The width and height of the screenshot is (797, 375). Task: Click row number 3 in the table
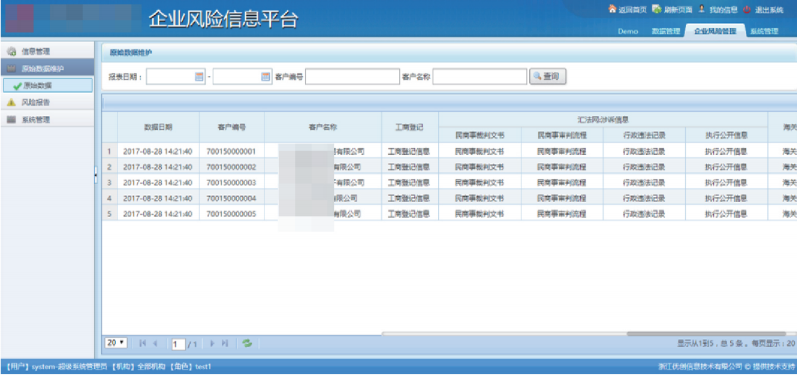(x=109, y=182)
